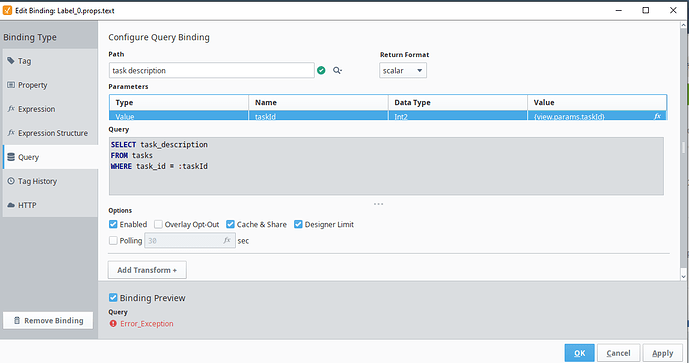Screen dimensions: 689x363
Task: Click the Expression Structure fx icon
Action: 11,132
